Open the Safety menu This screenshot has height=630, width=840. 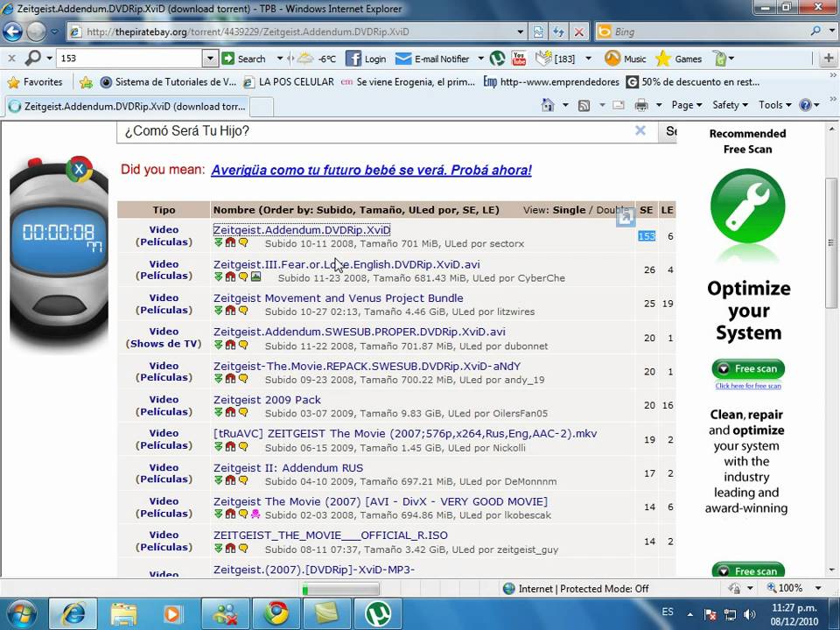pyautogui.click(x=730, y=105)
